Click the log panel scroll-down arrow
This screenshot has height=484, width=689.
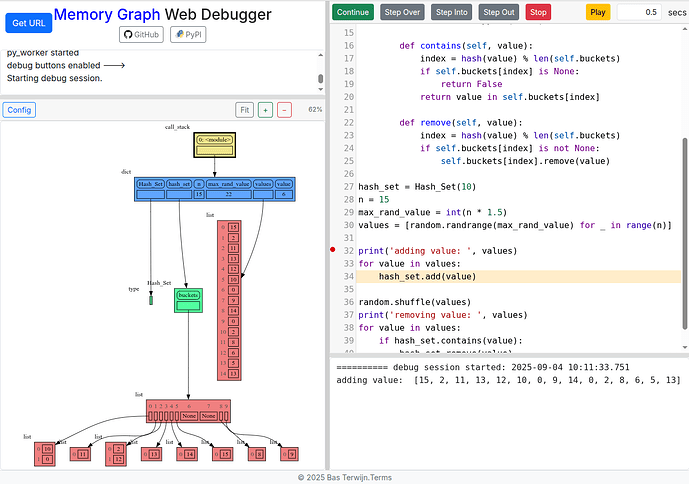pos(321,89)
